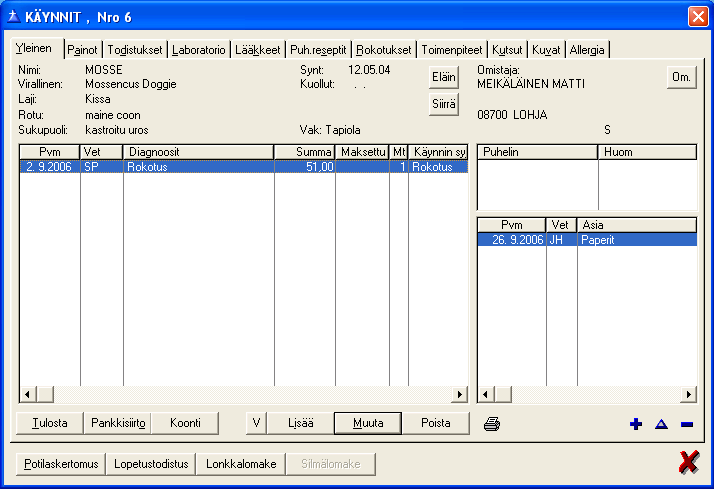Click the Diagnoosit column header

click(x=199, y=152)
